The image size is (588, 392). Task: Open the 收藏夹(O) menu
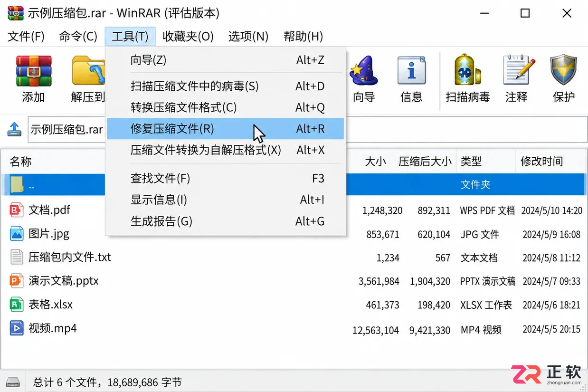click(188, 37)
